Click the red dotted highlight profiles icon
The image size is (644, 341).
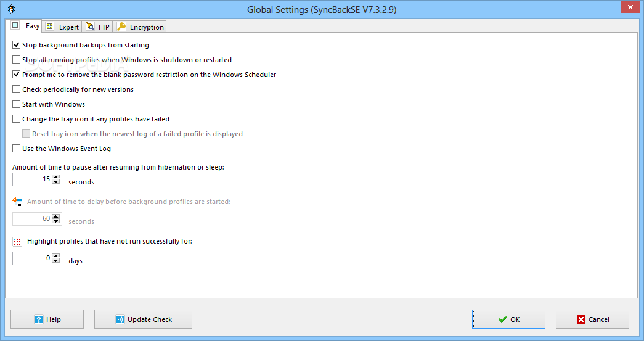[x=17, y=241]
